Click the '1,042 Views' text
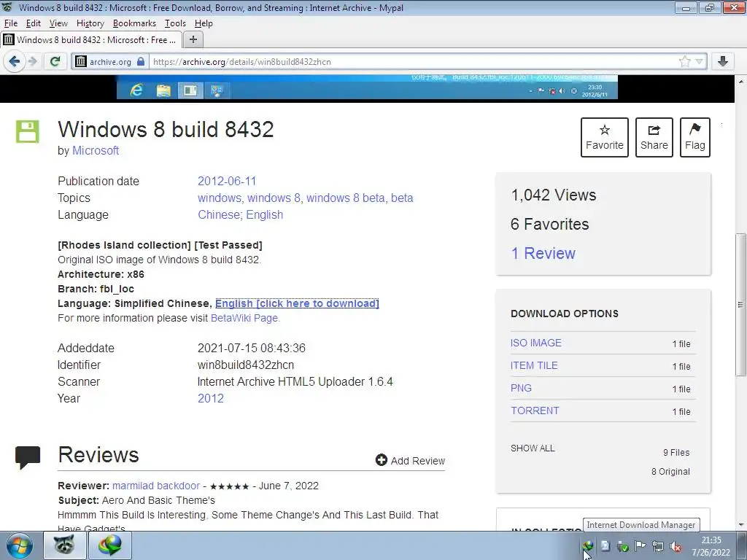Viewport: 747px width, 560px height. click(554, 195)
